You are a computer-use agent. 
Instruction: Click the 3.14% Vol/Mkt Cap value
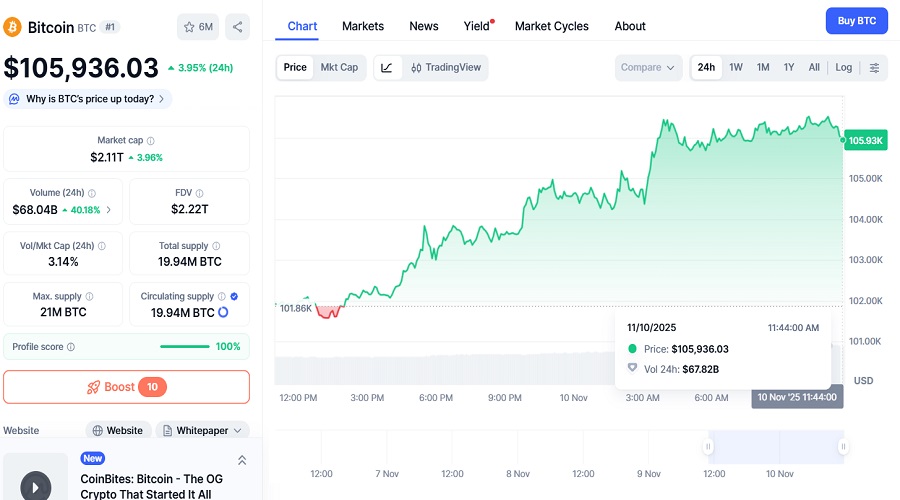[63, 262]
